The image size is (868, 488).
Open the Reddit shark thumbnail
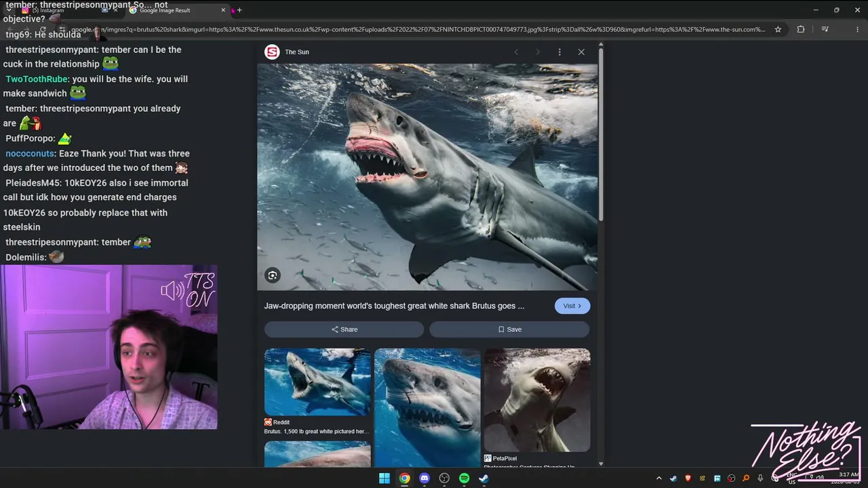[317, 382]
